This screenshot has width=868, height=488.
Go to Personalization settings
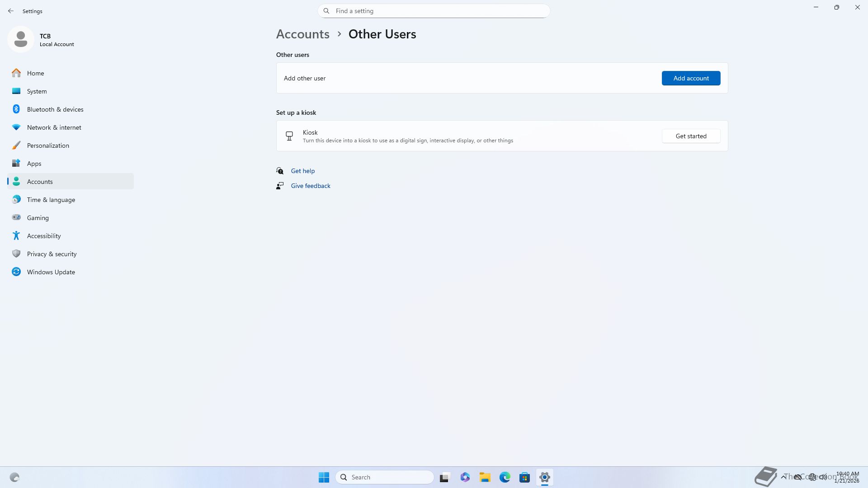tap(48, 145)
